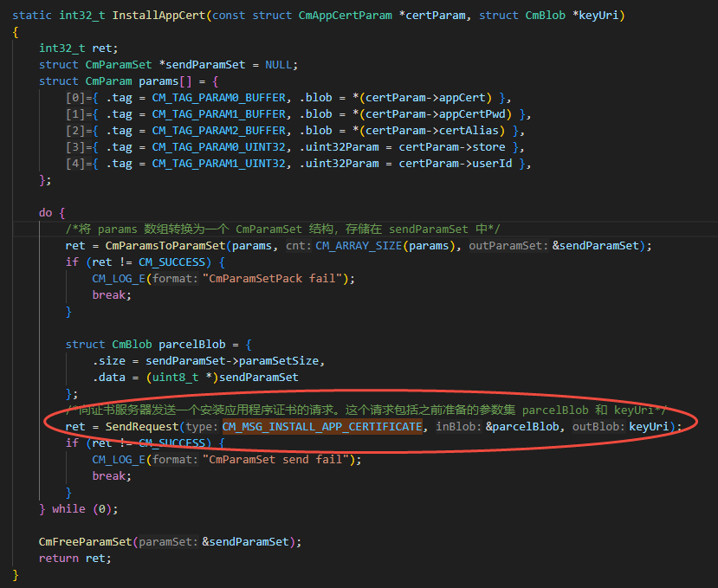This screenshot has height=588, width=718.
Task: Click highlighted CM_MSG_INSTALL_APP_CERTIFICATE constant
Action: click(322, 427)
